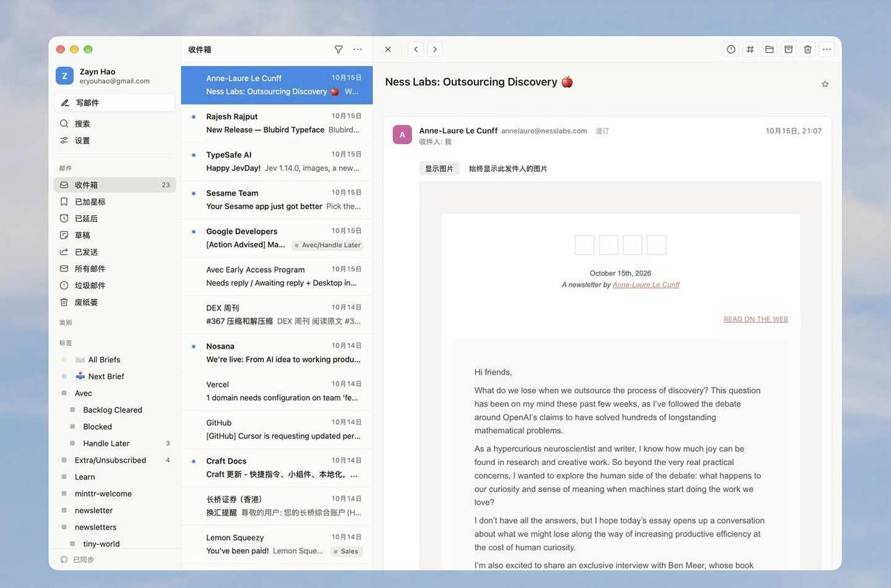Delete the email with the trash icon

pyautogui.click(x=807, y=49)
